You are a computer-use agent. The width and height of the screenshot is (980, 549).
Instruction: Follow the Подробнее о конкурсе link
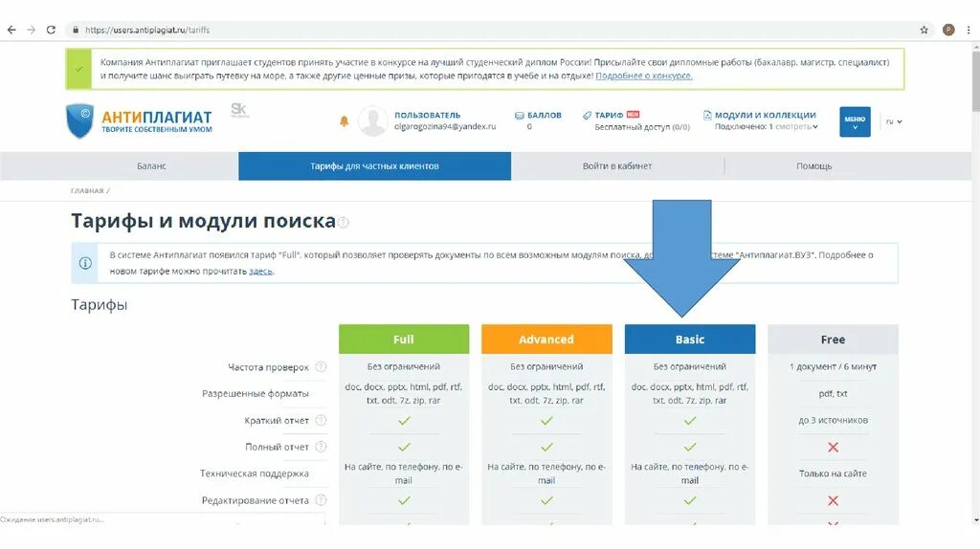(x=644, y=76)
